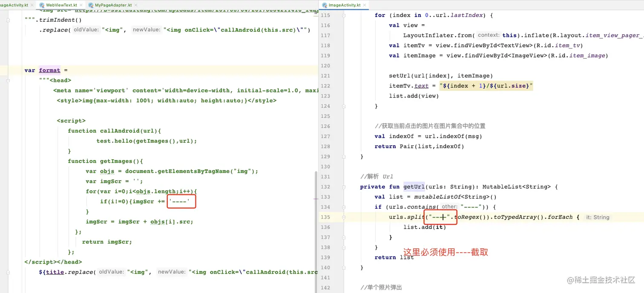This screenshot has width=644, height=293.
Task: Click 'setUrl(url[index], itemImage)' at line 121
Action: point(441,76)
